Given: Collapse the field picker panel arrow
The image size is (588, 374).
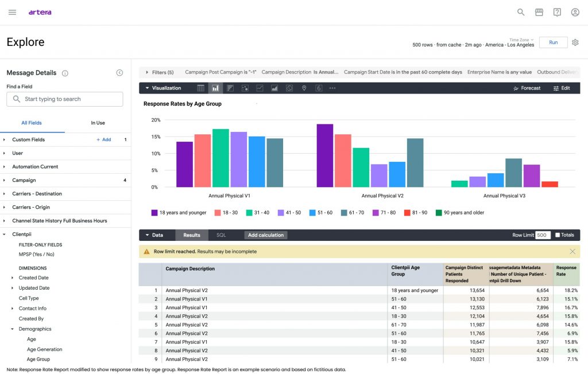Looking at the screenshot, I should [119, 73].
